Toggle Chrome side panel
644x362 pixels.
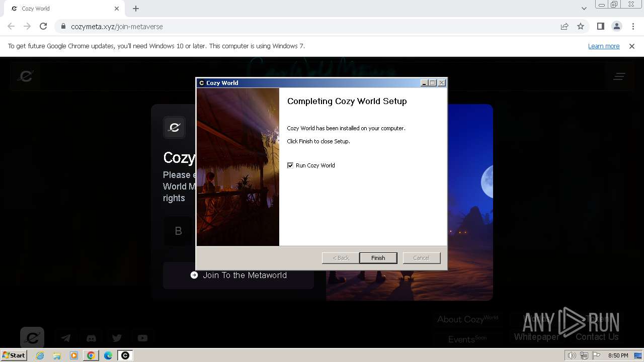click(600, 26)
